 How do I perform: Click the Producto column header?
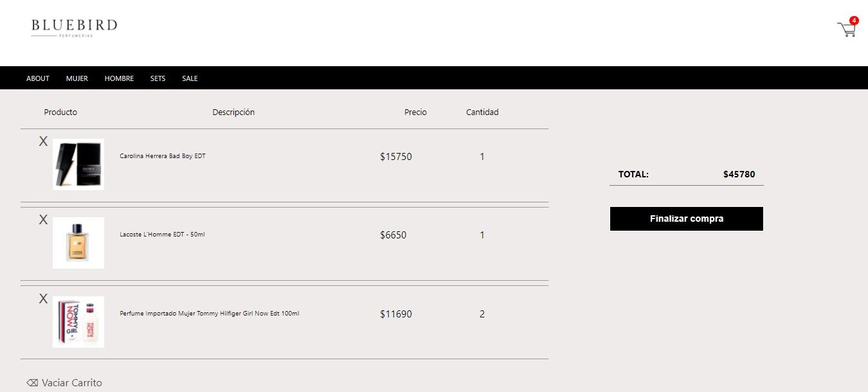pos(60,112)
